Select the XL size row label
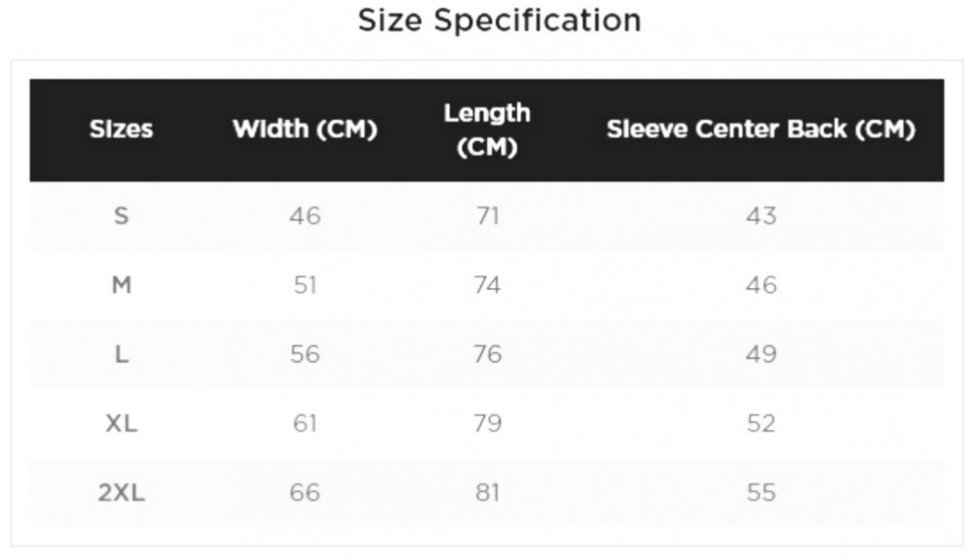The width and height of the screenshot is (974, 560). pyautogui.click(x=121, y=424)
